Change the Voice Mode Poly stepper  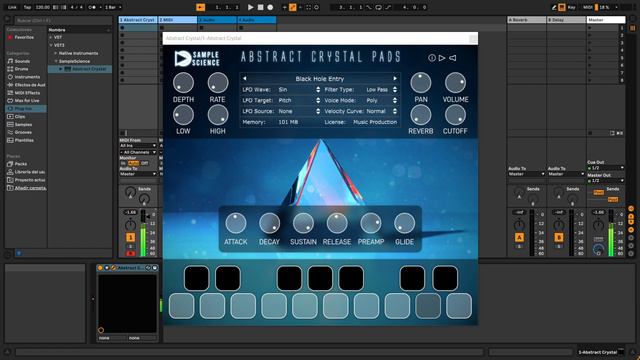[395, 100]
